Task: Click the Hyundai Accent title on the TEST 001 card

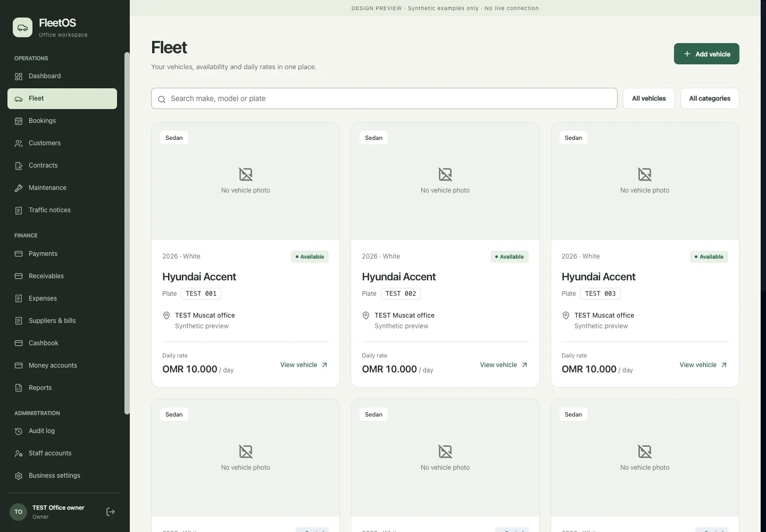Action: (199, 277)
